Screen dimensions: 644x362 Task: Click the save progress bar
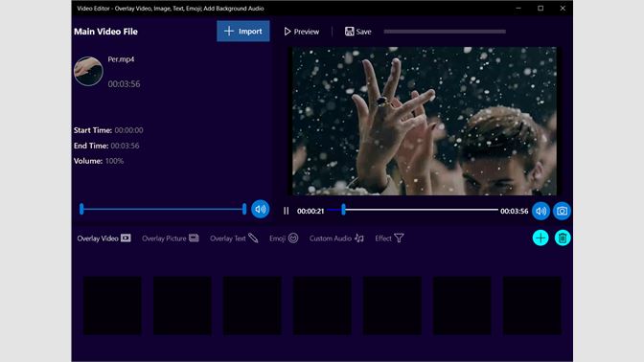[445, 32]
